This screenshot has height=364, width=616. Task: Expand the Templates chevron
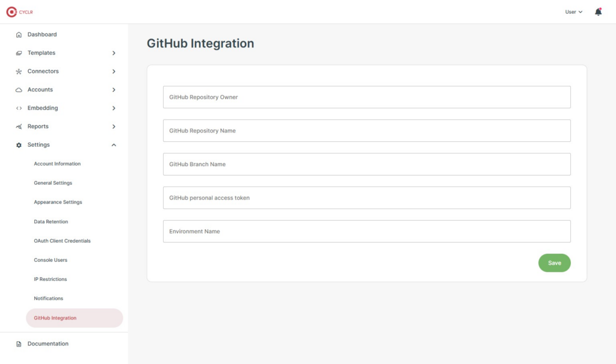pos(114,53)
